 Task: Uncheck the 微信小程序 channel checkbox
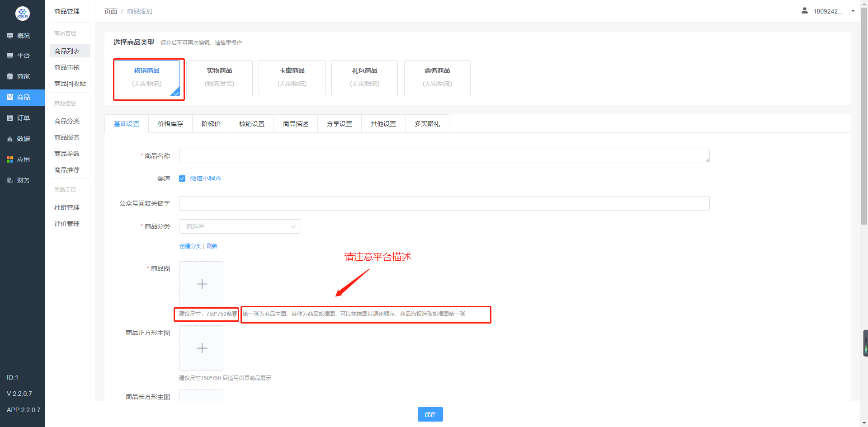point(182,178)
